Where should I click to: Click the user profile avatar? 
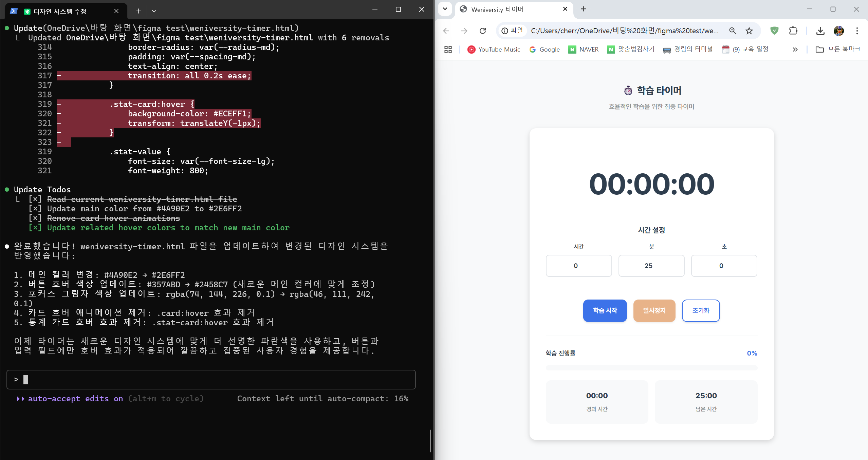(x=838, y=31)
